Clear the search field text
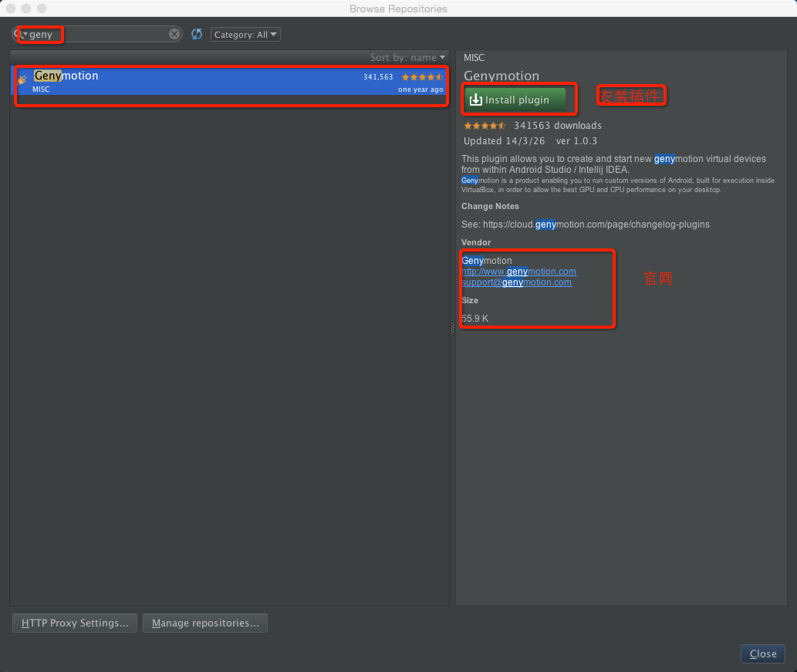The width and height of the screenshot is (797, 672). coord(174,34)
